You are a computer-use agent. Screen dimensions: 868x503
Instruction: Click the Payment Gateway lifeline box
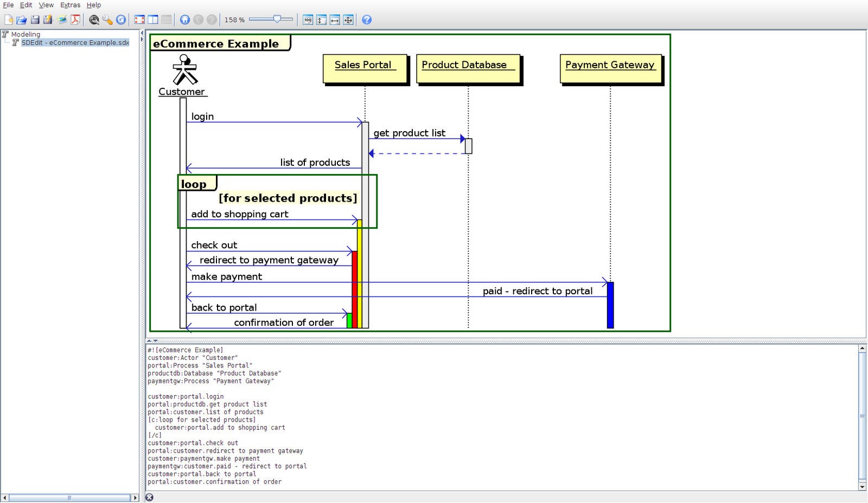click(611, 68)
